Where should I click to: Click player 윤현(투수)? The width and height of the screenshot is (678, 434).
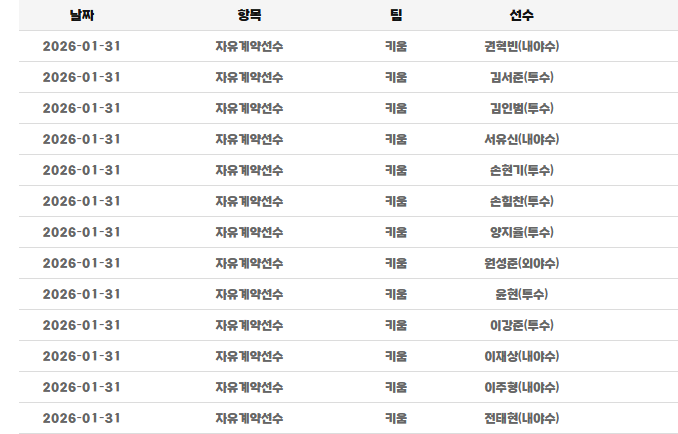click(520, 294)
